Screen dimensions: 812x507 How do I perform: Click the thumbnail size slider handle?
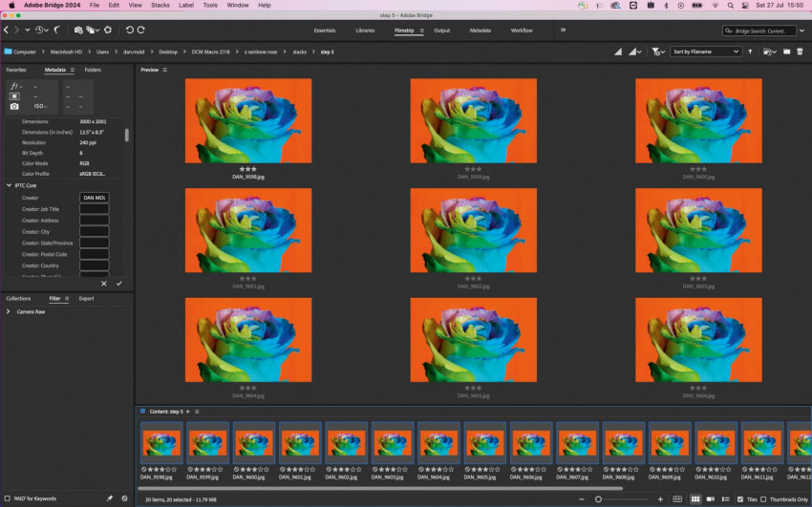598,499
